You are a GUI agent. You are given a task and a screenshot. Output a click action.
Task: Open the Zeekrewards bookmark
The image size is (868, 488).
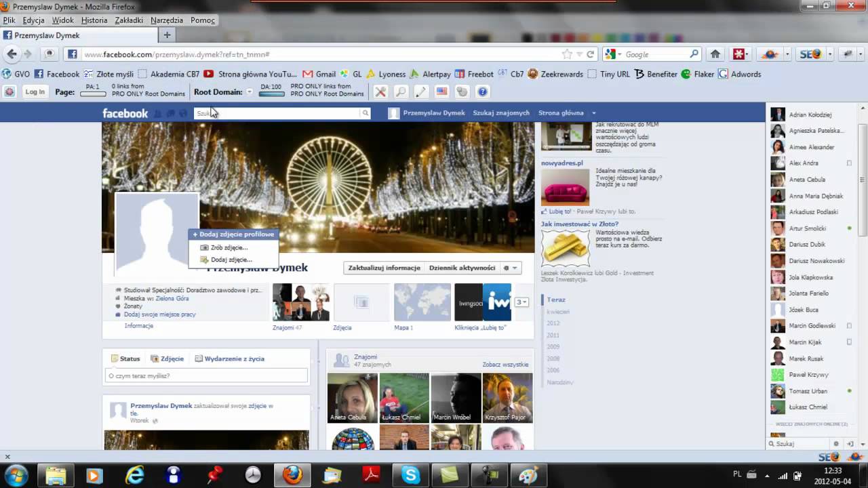point(555,74)
